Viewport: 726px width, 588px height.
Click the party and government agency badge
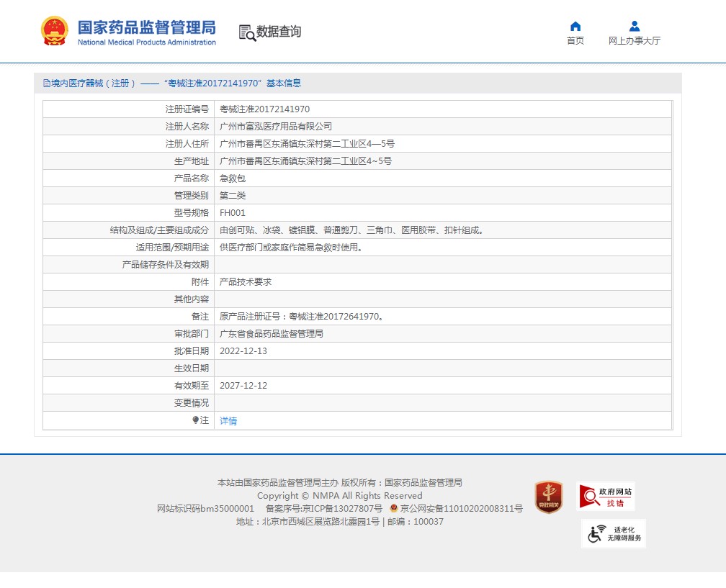pyautogui.click(x=549, y=497)
